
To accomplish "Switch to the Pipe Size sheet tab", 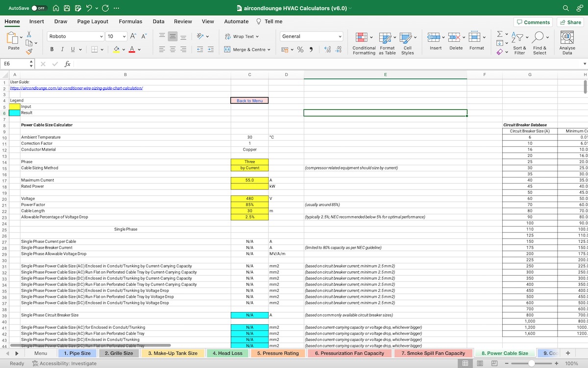I will coord(77,353).
